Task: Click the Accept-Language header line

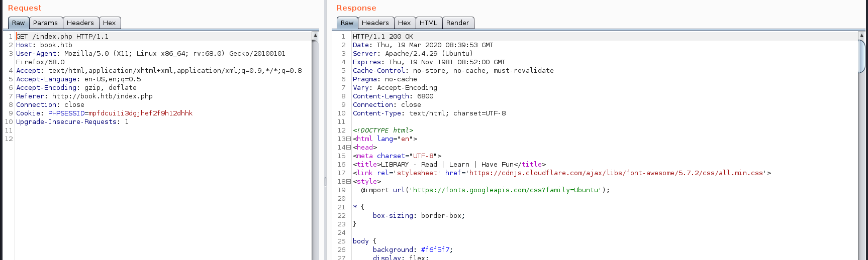Action: (x=78, y=79)
